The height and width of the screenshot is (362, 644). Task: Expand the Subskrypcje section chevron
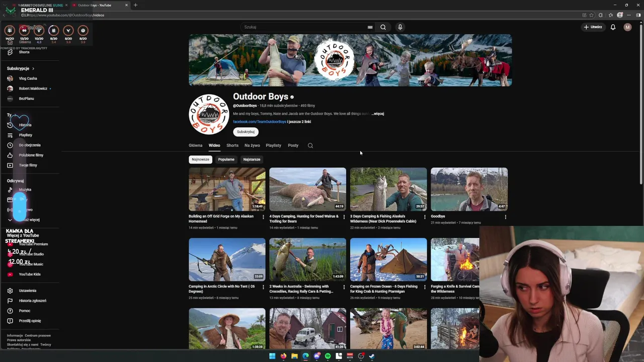click(33, 68)
